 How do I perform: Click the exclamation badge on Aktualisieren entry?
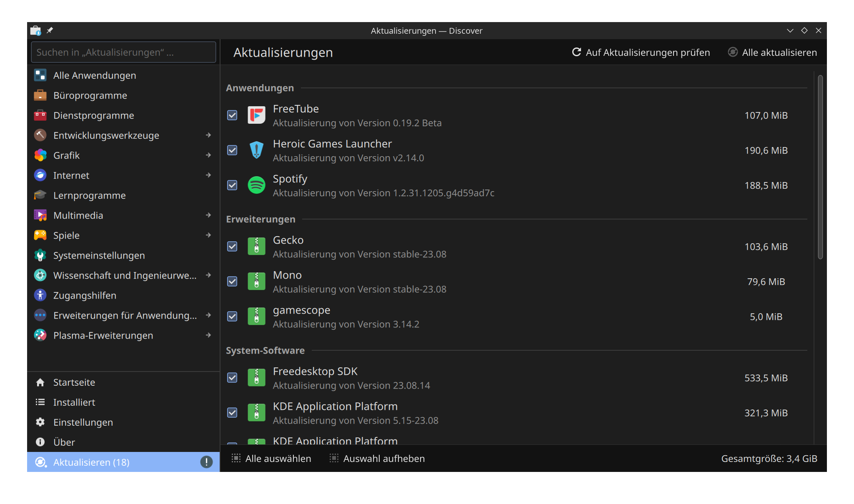[206, 462]
